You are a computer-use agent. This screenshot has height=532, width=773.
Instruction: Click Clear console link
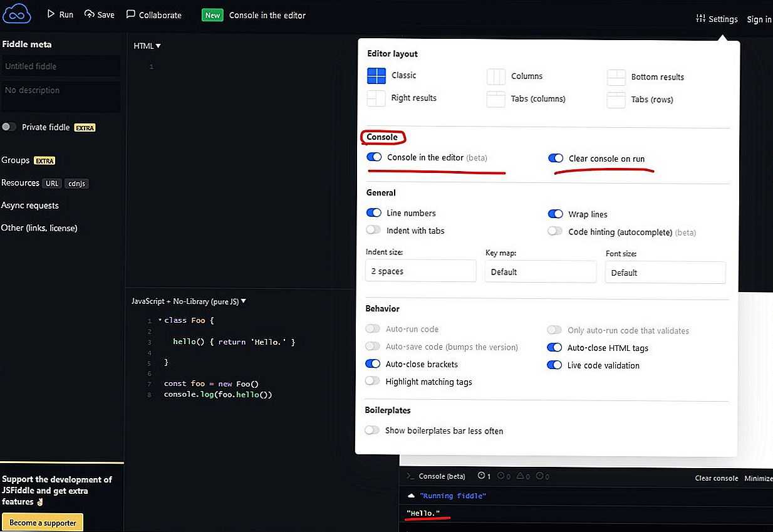tap(716, 478)
